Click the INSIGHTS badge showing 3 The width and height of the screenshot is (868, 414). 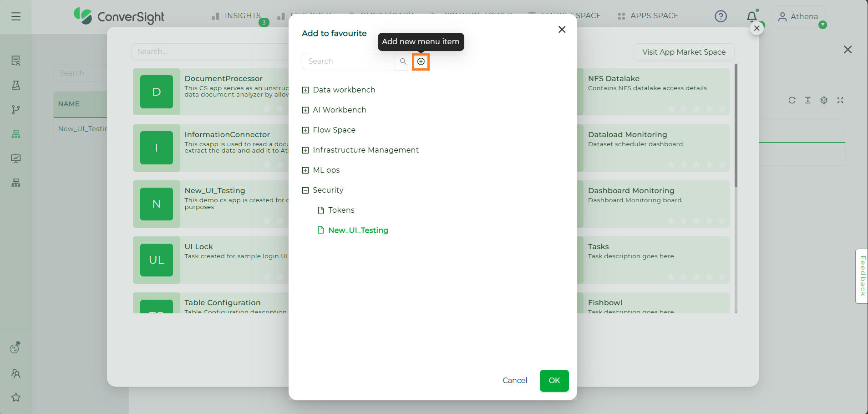click(x=264, y=22)
